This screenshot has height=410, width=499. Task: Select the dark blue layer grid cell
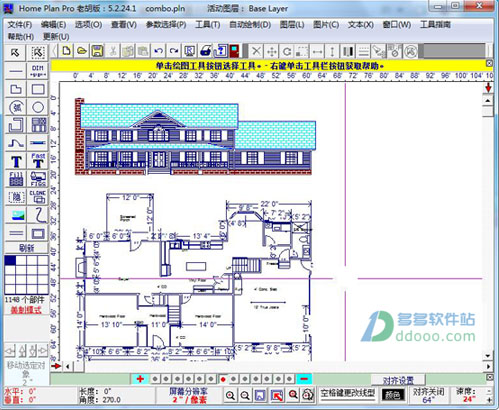pos(10,260)
